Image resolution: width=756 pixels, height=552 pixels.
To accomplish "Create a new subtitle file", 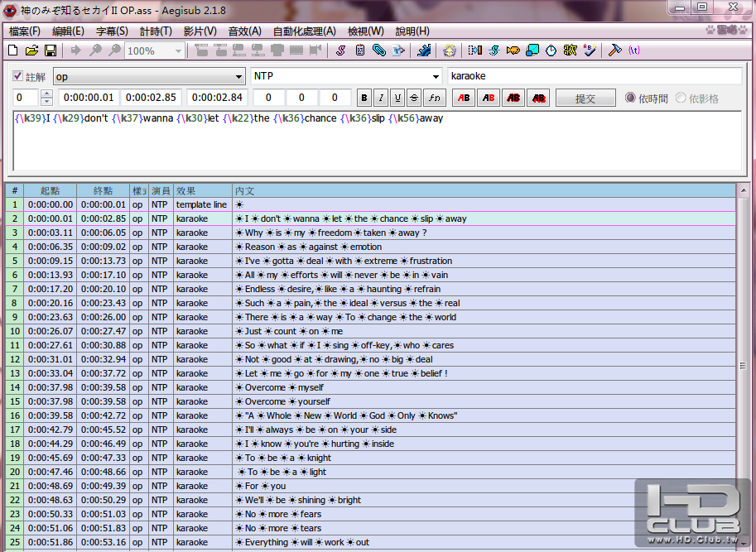I will pyautogui.click(x=13, y=50).
